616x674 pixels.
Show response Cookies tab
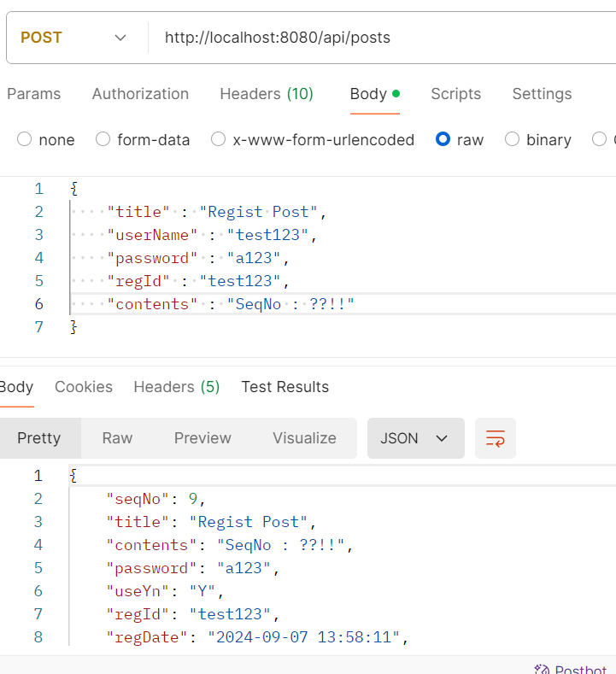[84, 387]
